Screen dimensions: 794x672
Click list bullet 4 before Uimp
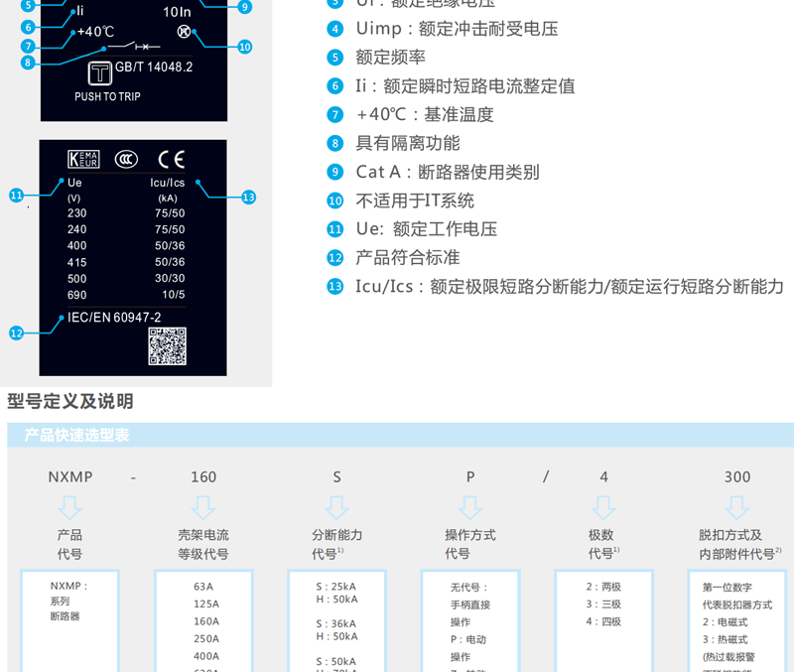(x=334, y=29)
